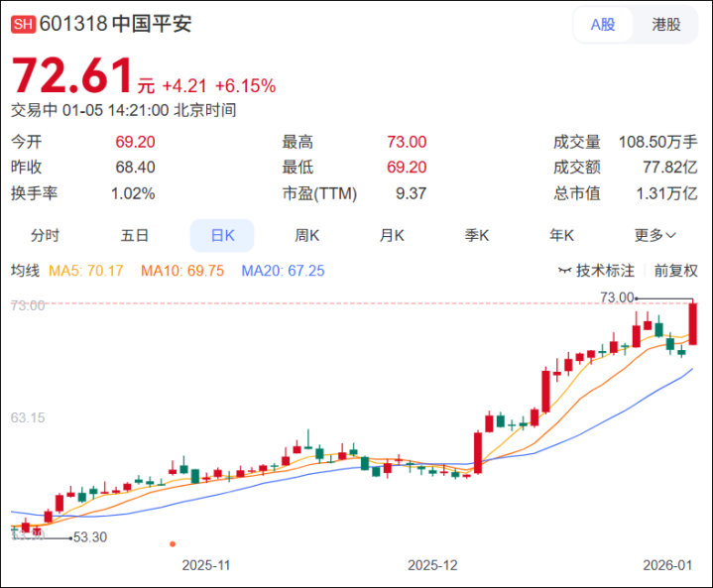713x588 pixels.
Task: Click 成交量 value 108.50万手
Action: [658, 142]
